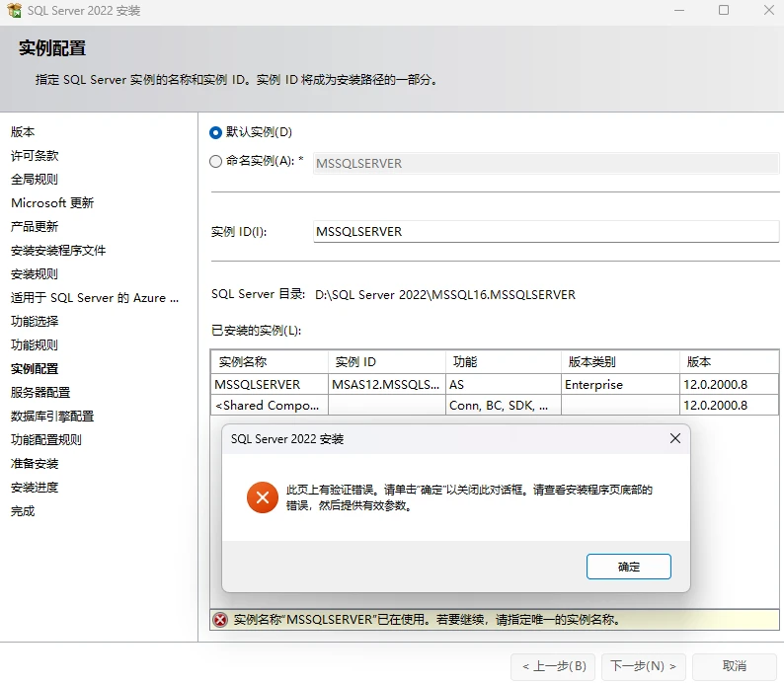Click the 12.0.2000.8 version in MSSQLSERVER row
The height and width of the screenshot is (685, 784).
coord(729,384)
